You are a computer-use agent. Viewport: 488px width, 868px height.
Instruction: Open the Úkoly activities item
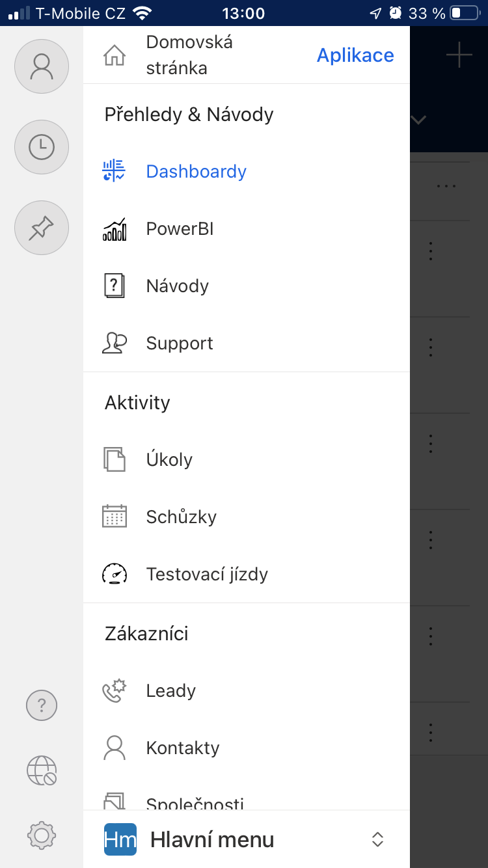(169, 460)
